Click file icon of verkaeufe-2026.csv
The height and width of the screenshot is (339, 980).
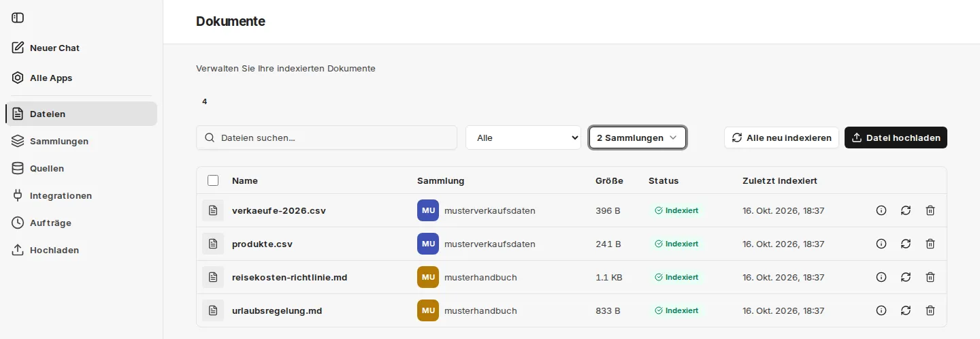[213, 210]
